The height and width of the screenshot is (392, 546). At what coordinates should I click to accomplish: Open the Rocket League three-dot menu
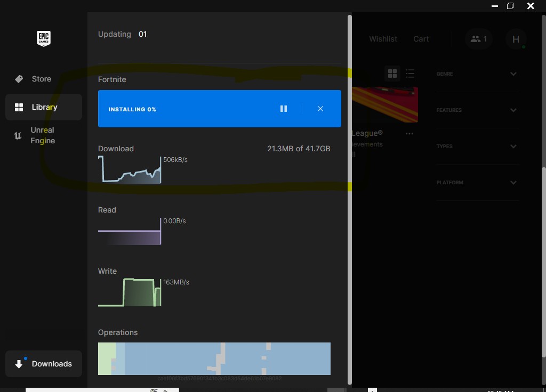pos(409,134)
